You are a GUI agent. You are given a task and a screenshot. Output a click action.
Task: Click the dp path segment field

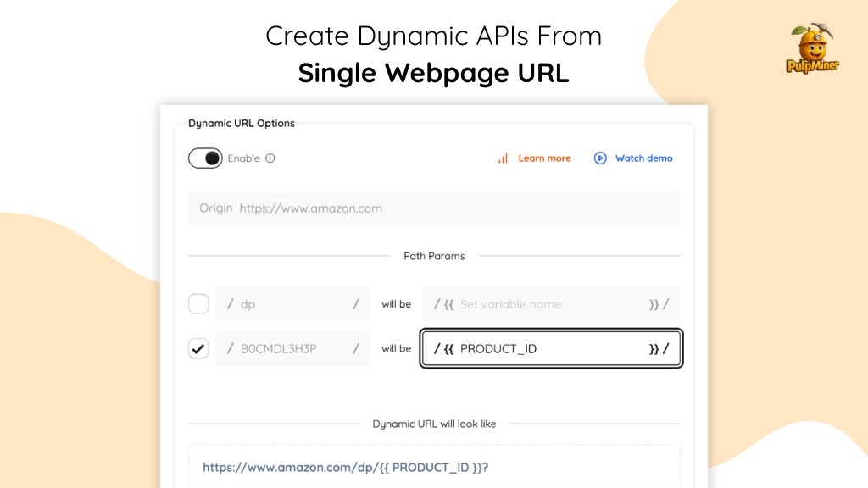click(x=292, y=303)
